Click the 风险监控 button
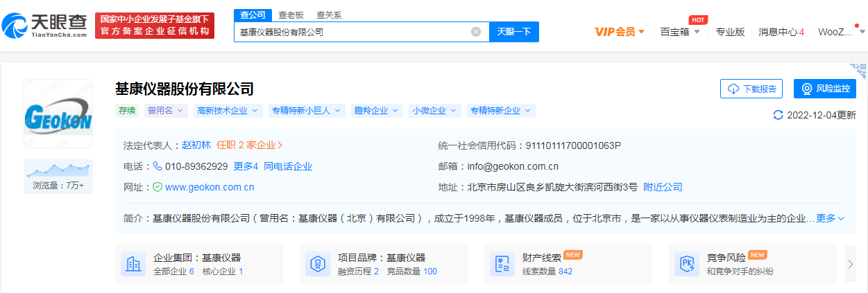 coord(825,89)
